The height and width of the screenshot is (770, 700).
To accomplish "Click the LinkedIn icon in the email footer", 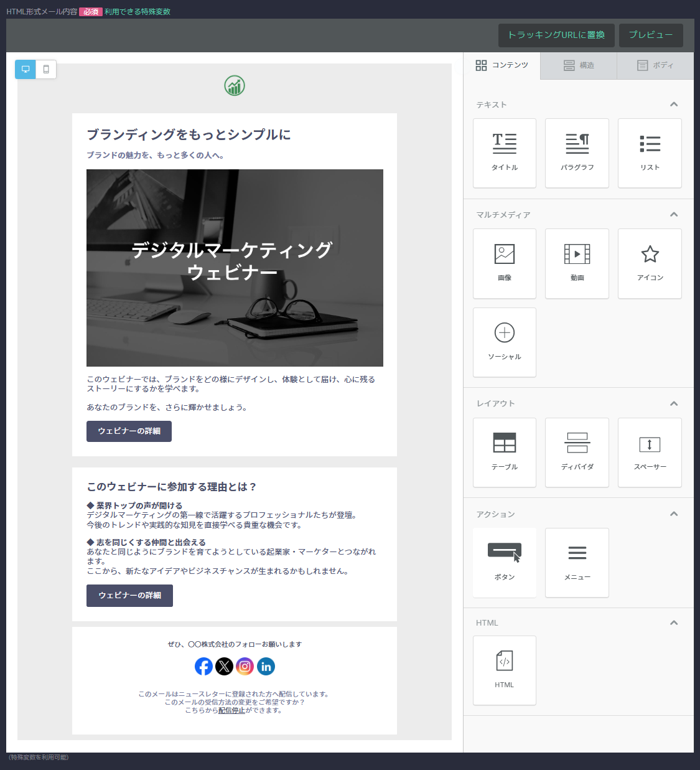I will [266, 667].
